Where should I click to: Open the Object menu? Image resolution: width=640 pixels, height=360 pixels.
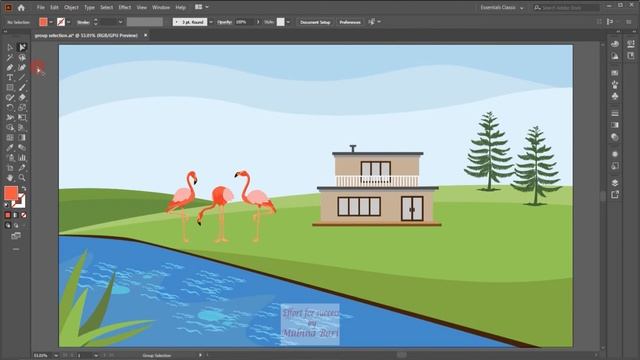point(71,7)
